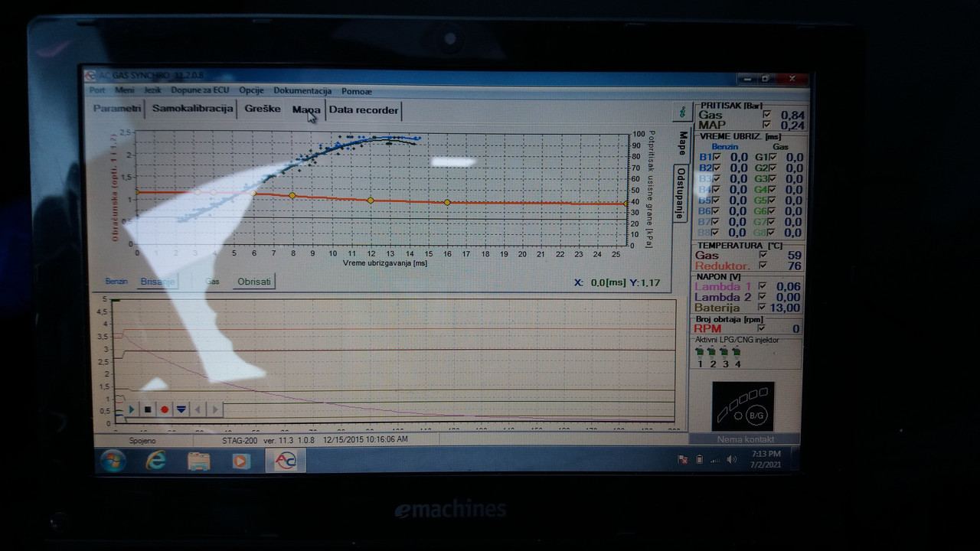The image size is (980, 551).
Task: Toggle LPG injector 2 icon
Action: pyautogui.click(x=712, y=352)
